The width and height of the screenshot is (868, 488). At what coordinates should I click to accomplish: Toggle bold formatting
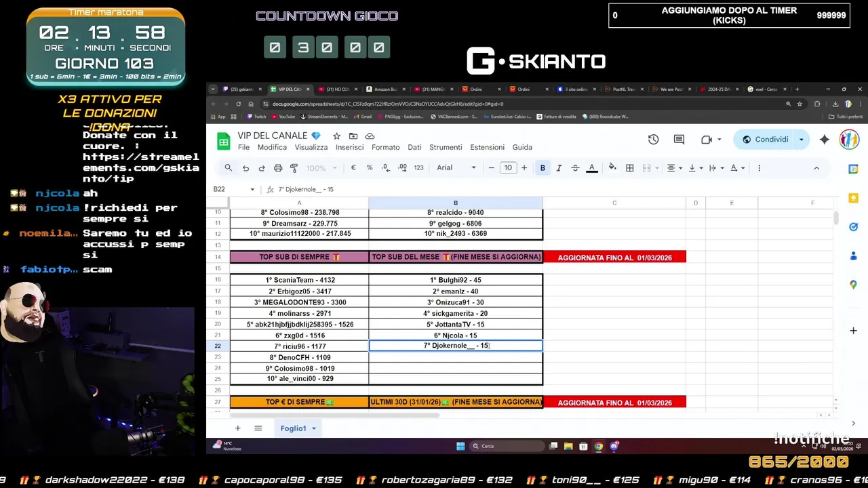pos(542,168)
